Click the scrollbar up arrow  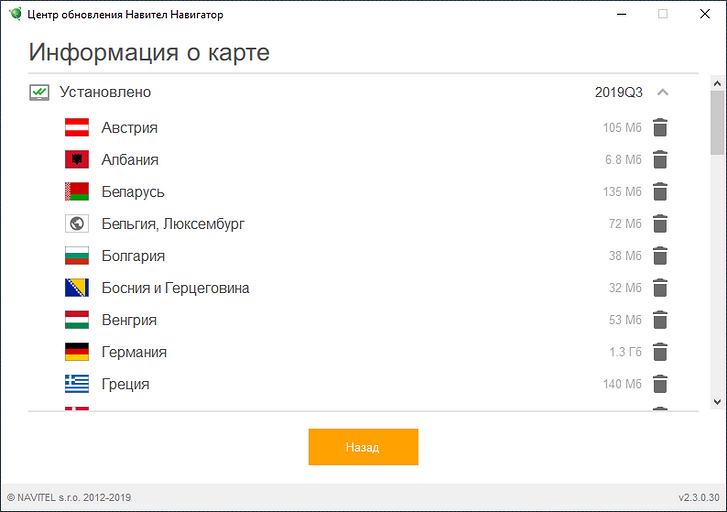(x=717, y=83)
